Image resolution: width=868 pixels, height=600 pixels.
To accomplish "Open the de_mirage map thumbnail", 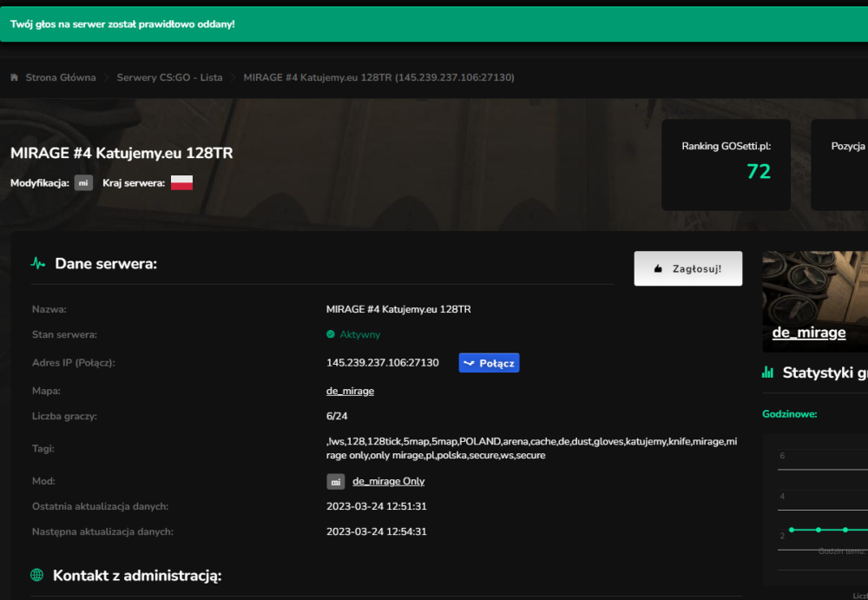I will pos(815,302).
